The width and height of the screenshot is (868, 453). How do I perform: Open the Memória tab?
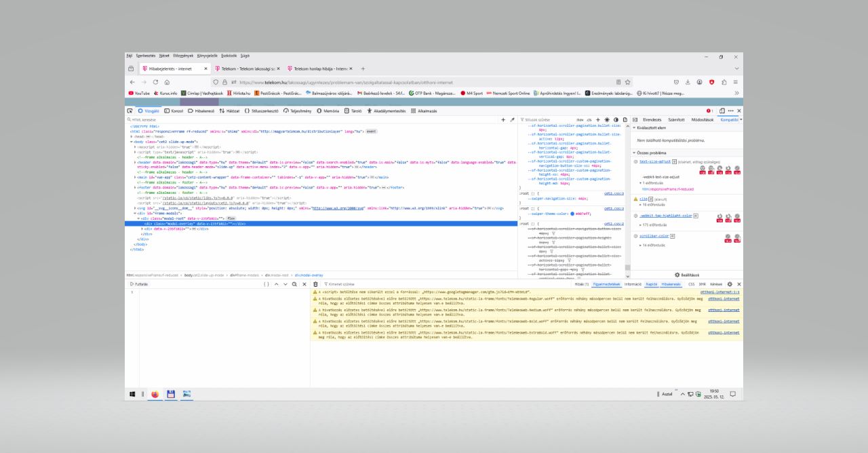point(328,111)
